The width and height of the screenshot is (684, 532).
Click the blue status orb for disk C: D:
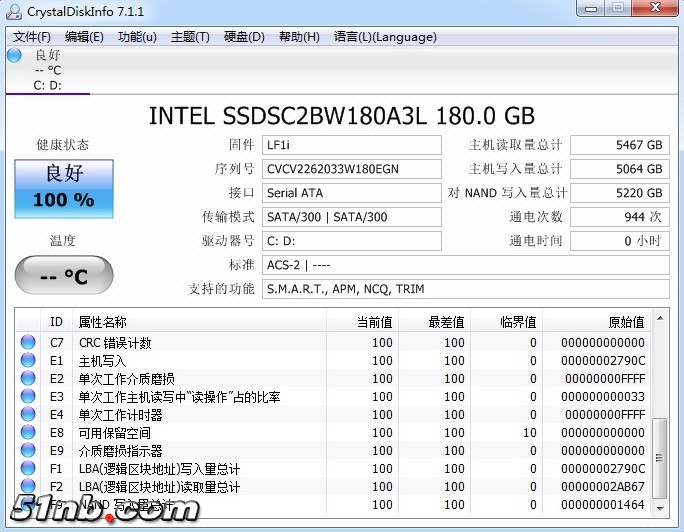click(x=14, y=55)
